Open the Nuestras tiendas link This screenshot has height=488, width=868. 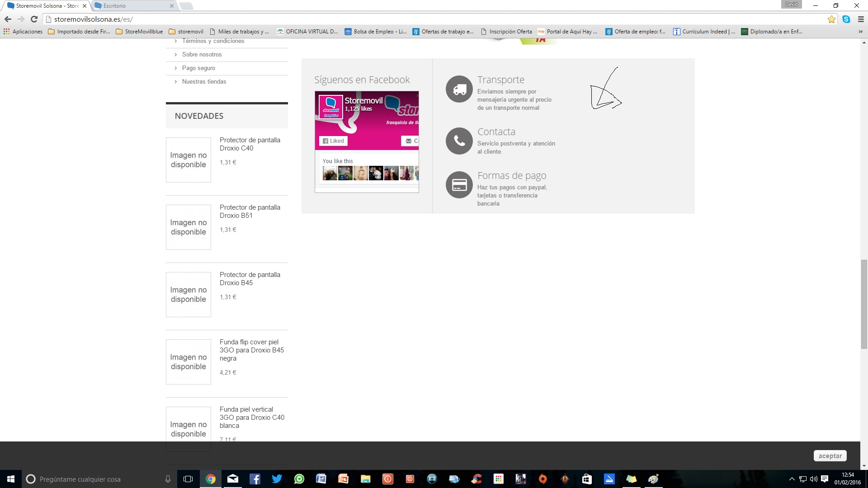tap(204, 81)
